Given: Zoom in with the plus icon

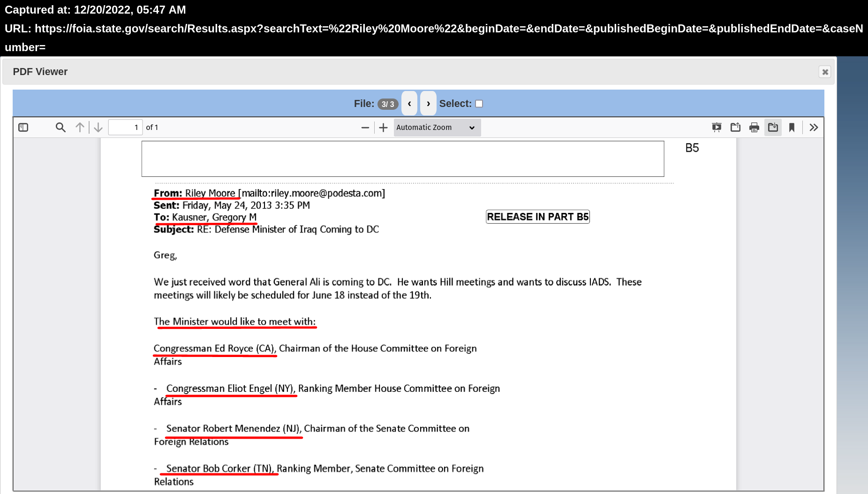Looking at the screenshot, I should [x=383, y=127].
